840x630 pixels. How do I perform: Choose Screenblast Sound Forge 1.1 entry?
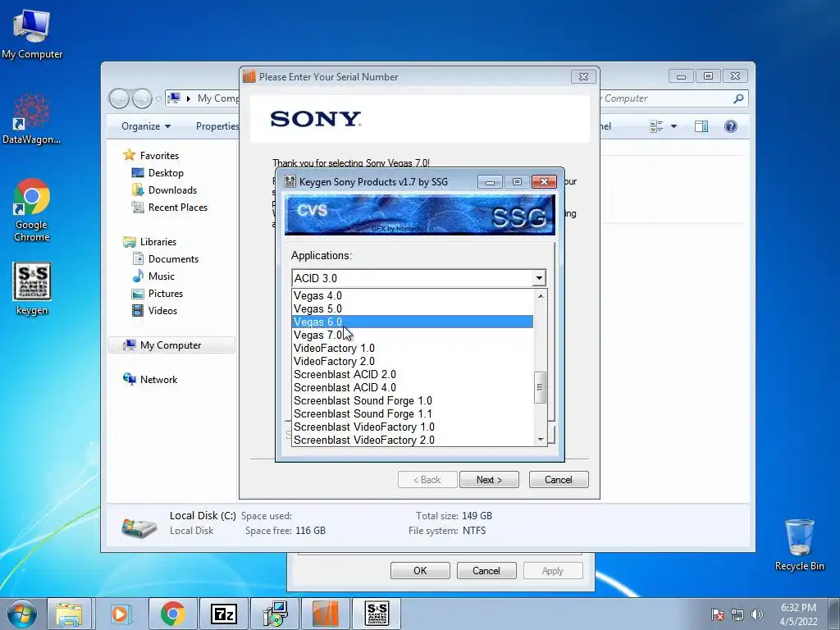pos(412,413)
